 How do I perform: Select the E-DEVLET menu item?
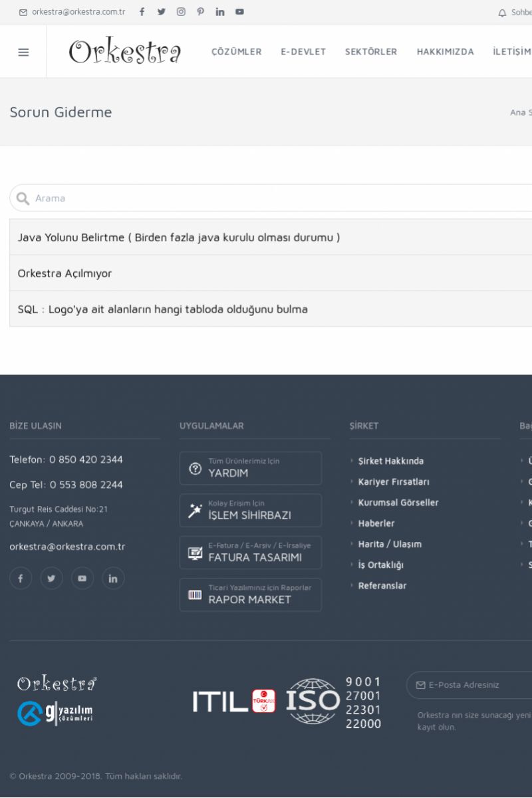tap(303, 52)
